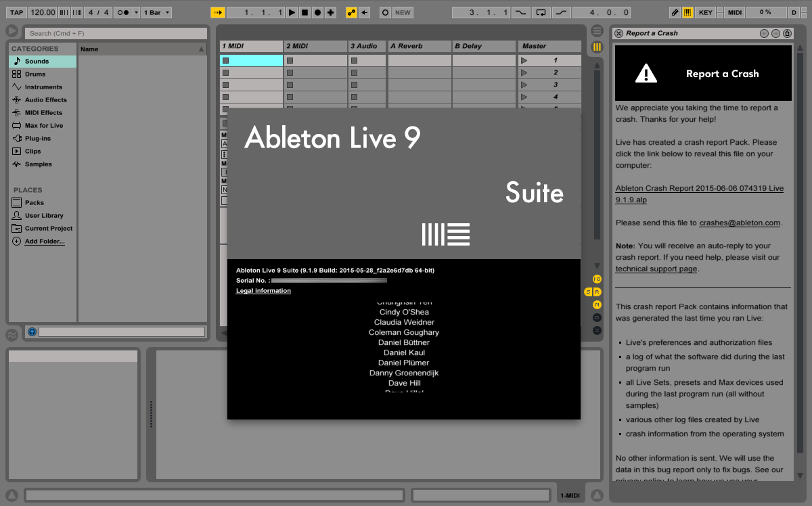Viewport: 812px width, 506px height.
Task: Click the NEW scene capture button
Action: pos(403,12)
